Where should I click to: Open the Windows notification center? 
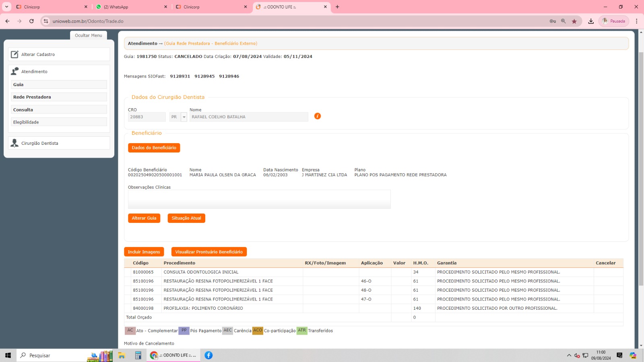(619, 355)
